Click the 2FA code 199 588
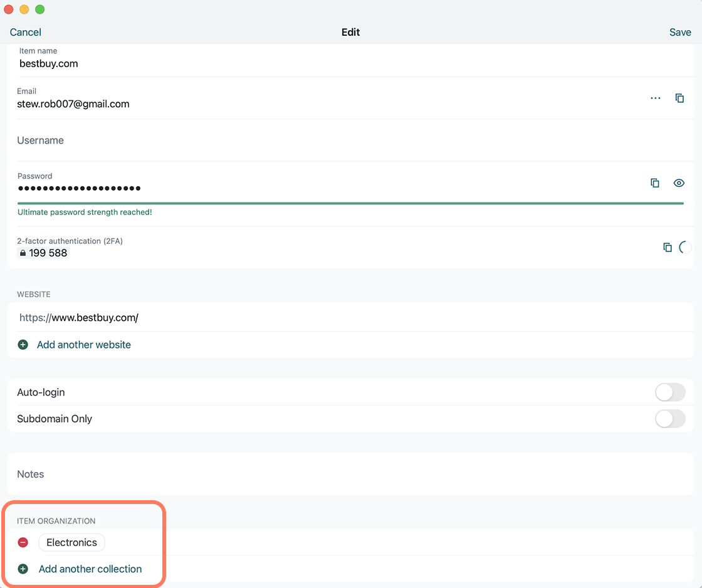Image resolution: width=702 pixels, height=588 pixels. coord(43,253)
